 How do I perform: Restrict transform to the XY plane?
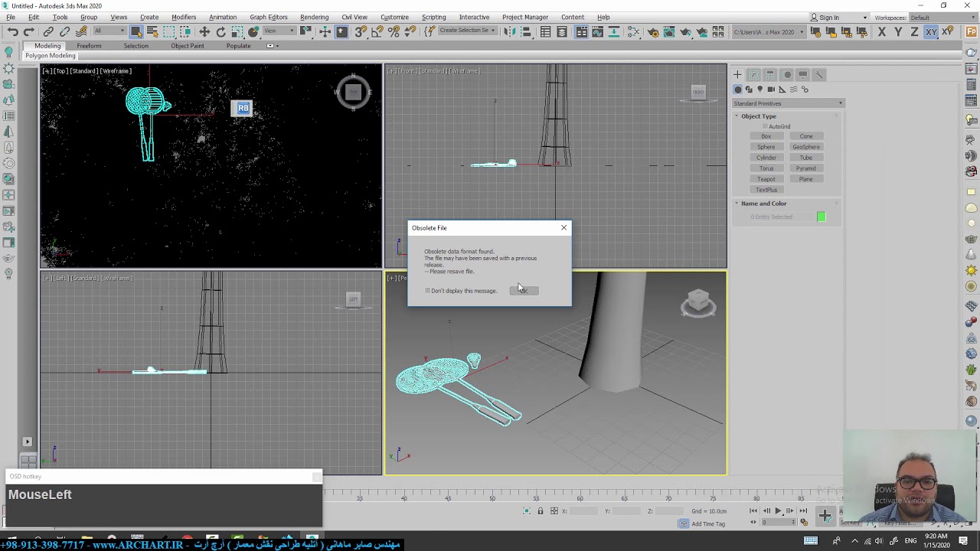pos(931,31)
